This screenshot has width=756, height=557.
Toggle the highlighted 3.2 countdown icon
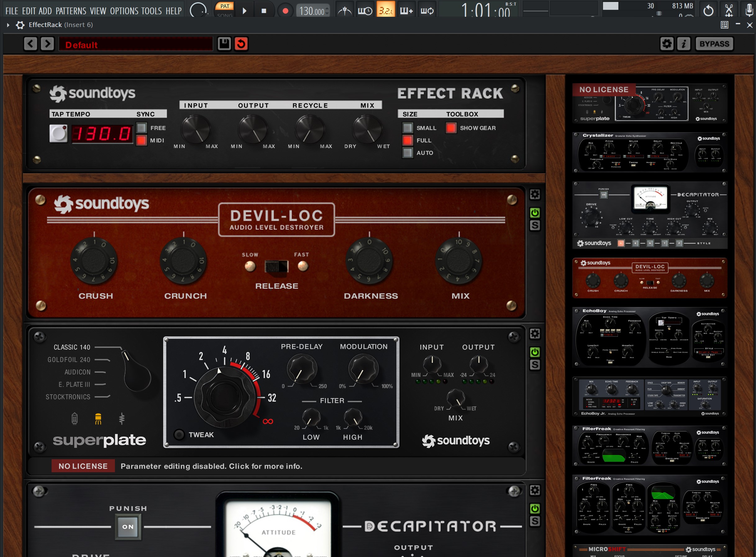pos(385,11)
